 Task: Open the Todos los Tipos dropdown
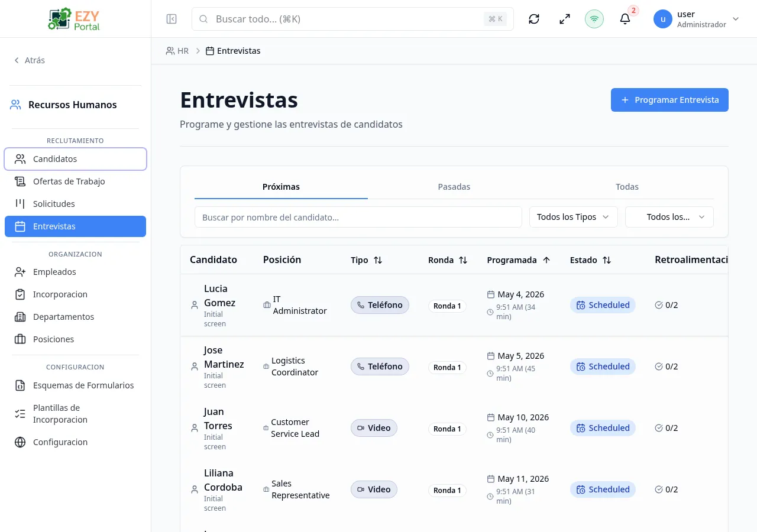pos(573,217)
